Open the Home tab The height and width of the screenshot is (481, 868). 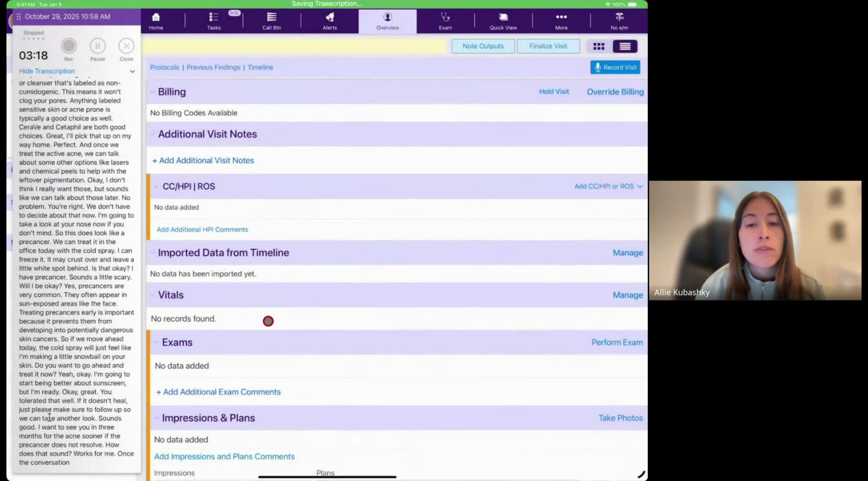coord(156,21)
